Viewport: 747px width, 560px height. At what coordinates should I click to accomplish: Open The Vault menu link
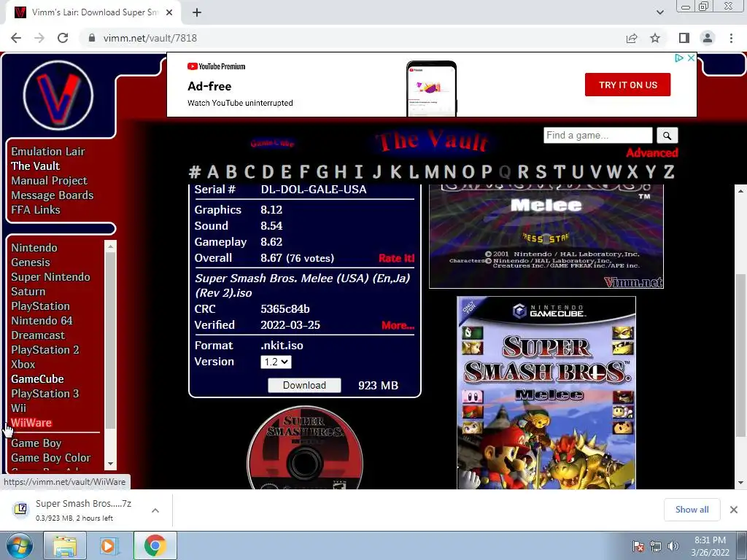click(36, 166)
